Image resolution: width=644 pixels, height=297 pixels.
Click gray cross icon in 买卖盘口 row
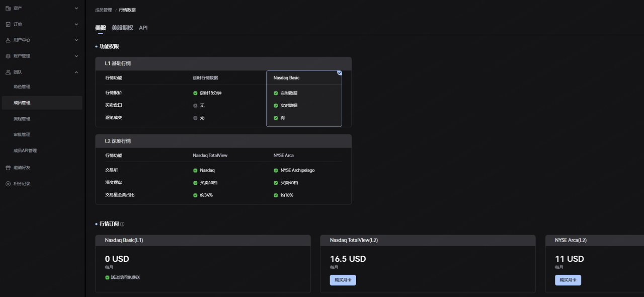pyautogui.click(x=195, y=105)
